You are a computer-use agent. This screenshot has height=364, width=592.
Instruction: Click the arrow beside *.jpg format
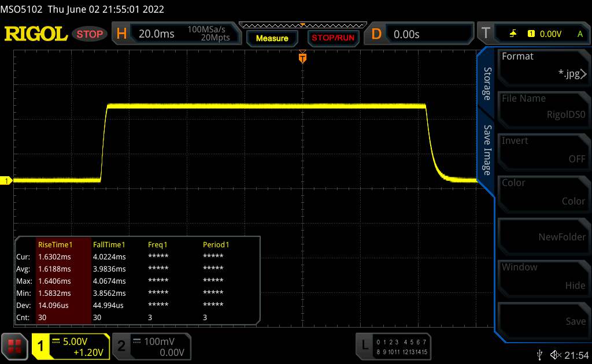584,74
